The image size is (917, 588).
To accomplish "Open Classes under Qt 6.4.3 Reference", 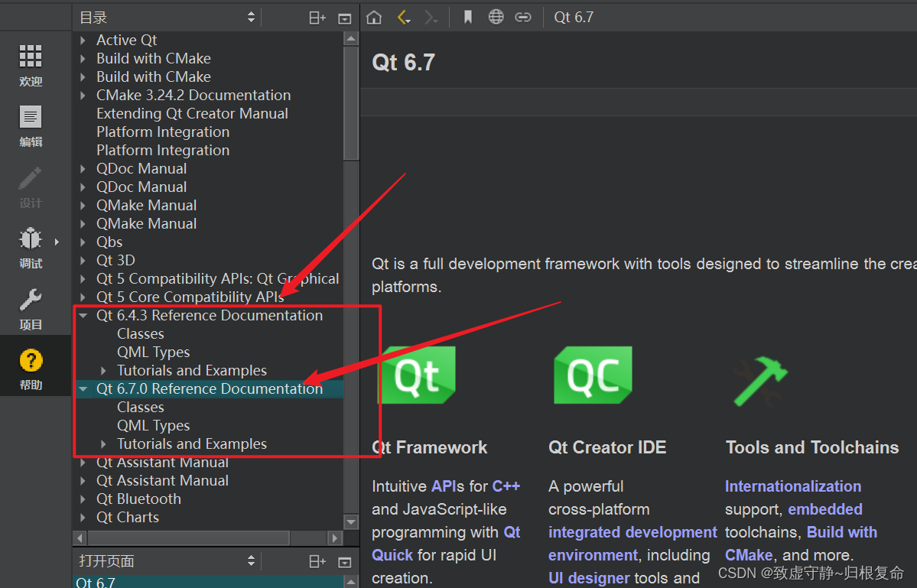I will pos(141,333).
